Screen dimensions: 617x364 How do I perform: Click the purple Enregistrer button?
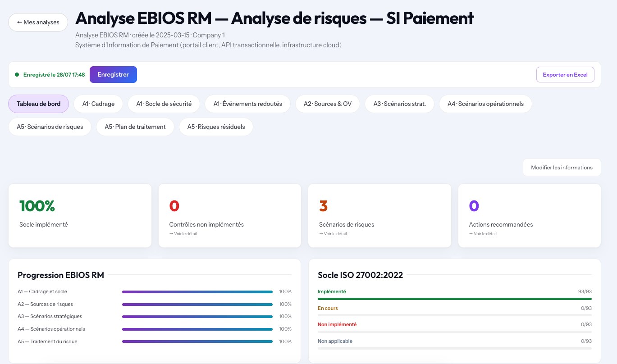(113, 75)
